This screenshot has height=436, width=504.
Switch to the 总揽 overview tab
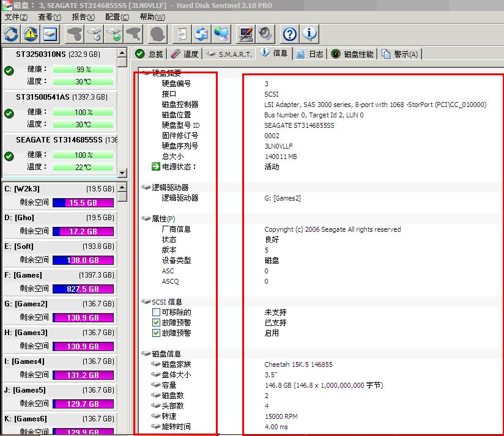tap(149, 54)
